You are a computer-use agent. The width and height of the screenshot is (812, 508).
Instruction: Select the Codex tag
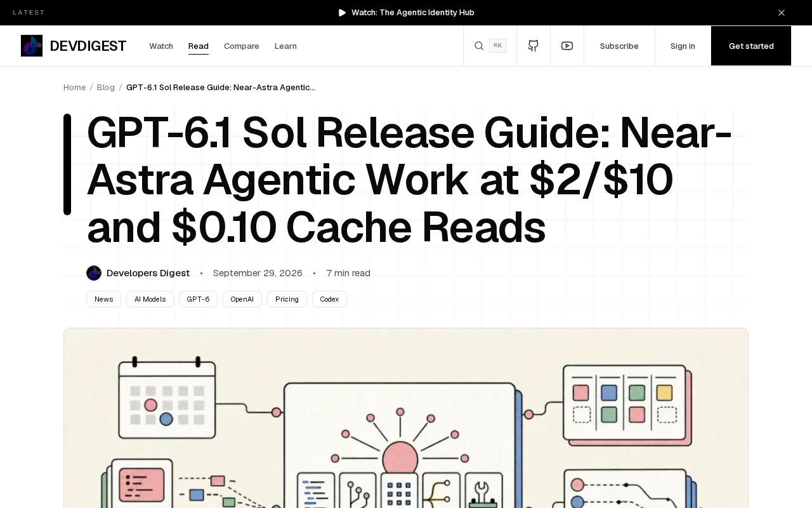(329, 299)
